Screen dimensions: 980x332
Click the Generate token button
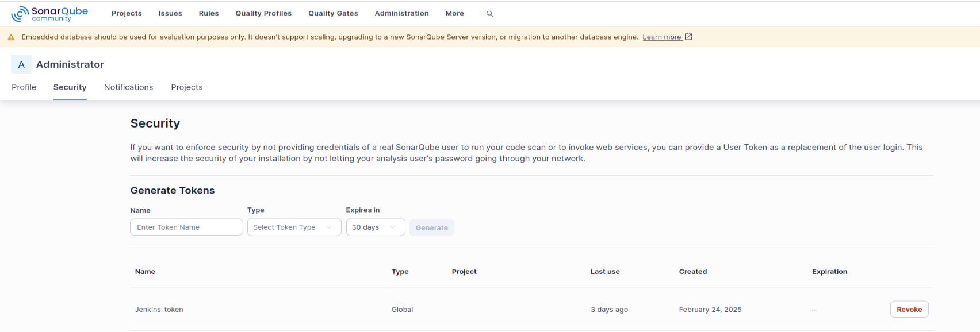(x=432, y=228)
